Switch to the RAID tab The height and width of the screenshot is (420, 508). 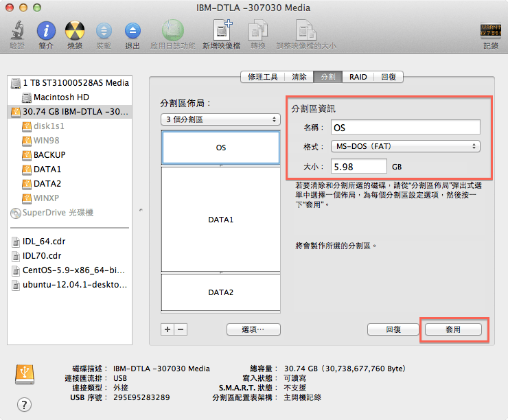pyautogui.click(x=358, y=77)
